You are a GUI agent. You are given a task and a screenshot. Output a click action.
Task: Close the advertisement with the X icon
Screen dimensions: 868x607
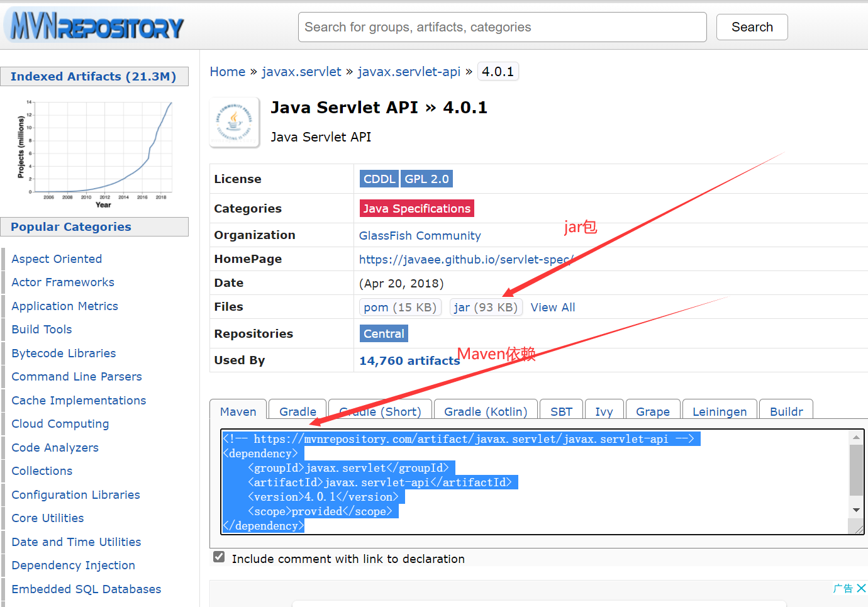[861, 588]
